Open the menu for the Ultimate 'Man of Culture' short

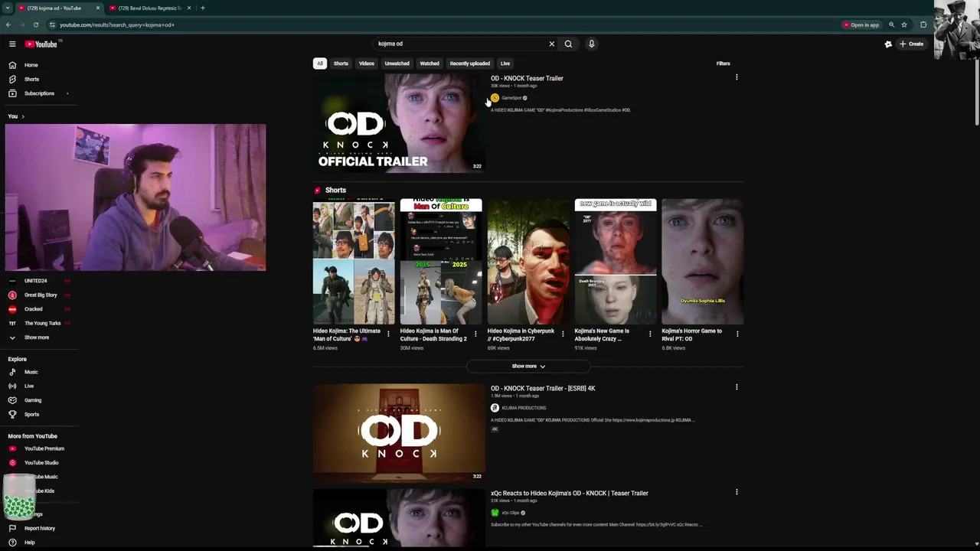coord(388,334)
